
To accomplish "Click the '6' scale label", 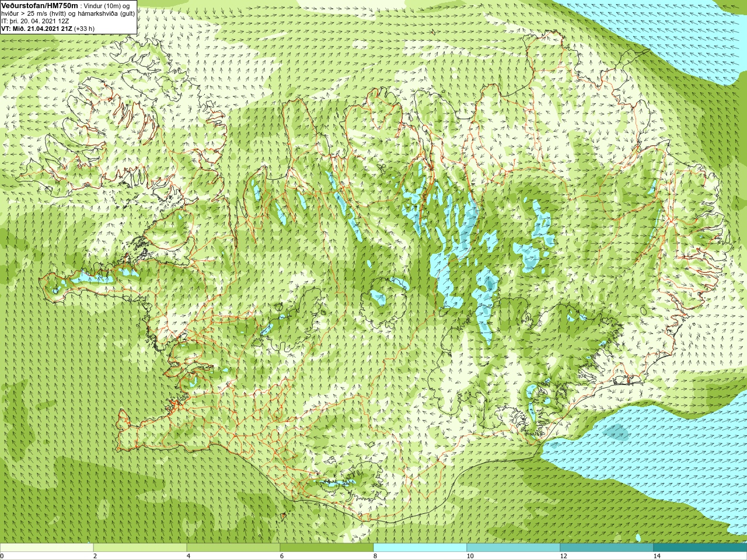I will [282, 556].
